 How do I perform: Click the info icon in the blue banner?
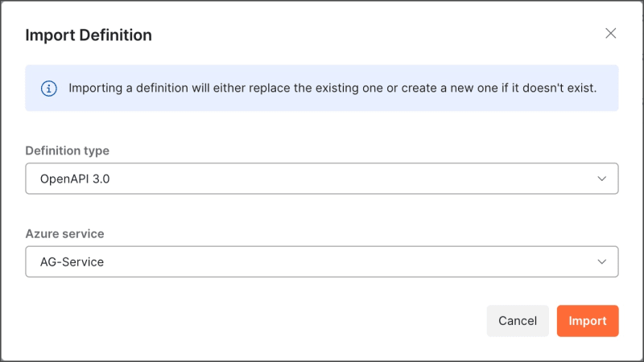pyautogui.click(x=48, y=88)
